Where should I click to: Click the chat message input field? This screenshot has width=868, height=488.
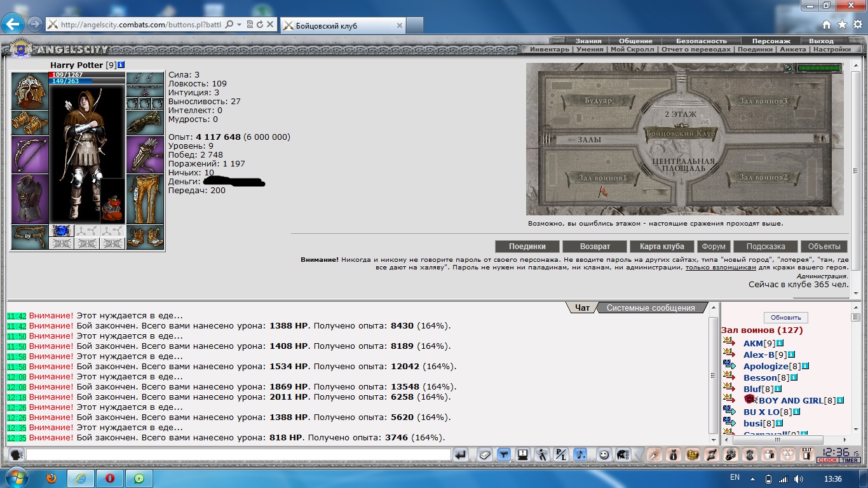coord(238,454)
